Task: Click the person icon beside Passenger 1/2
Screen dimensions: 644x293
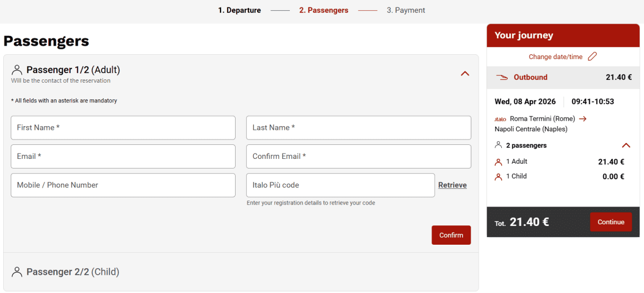Action: [x=17, y=70]
